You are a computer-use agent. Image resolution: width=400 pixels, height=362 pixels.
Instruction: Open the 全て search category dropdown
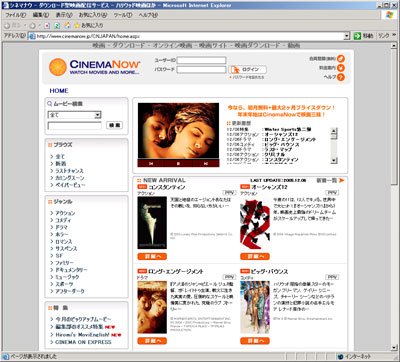pos(98,115)
